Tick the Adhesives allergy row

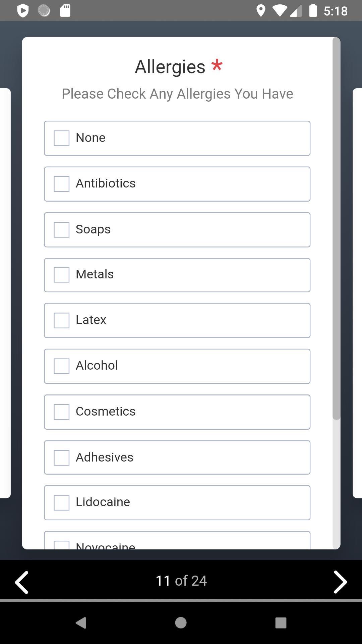[x=177, y=458]
